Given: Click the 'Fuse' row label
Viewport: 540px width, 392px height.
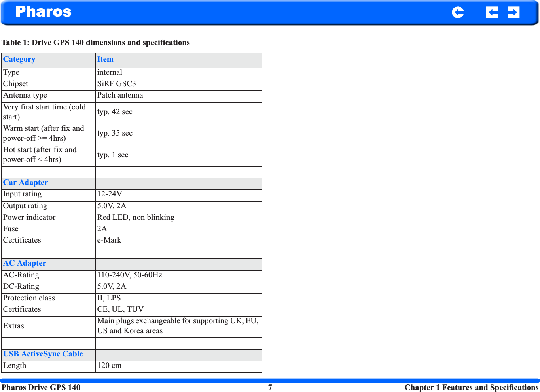Looking at the screenshot, I should [x=11, y=229].
